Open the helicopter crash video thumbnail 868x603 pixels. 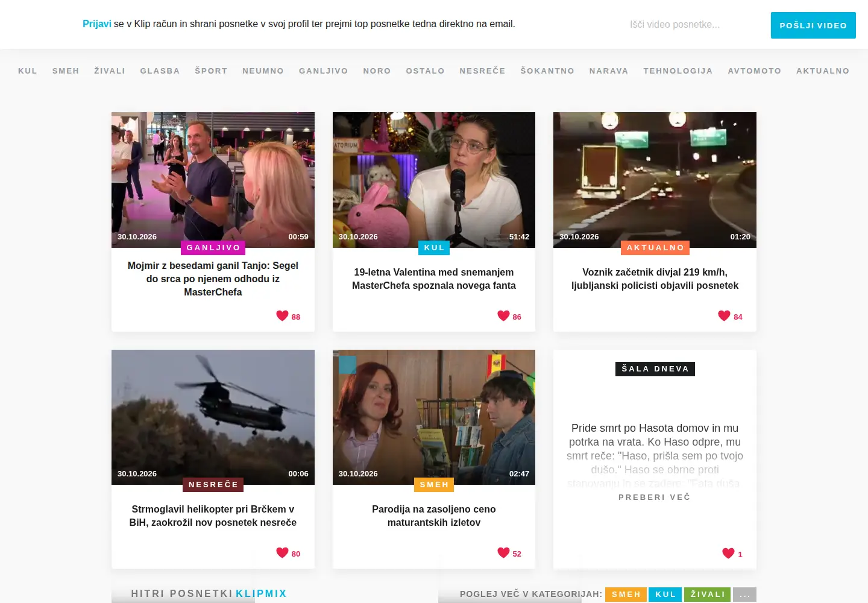pyautogui.click(x=213, y=417)
